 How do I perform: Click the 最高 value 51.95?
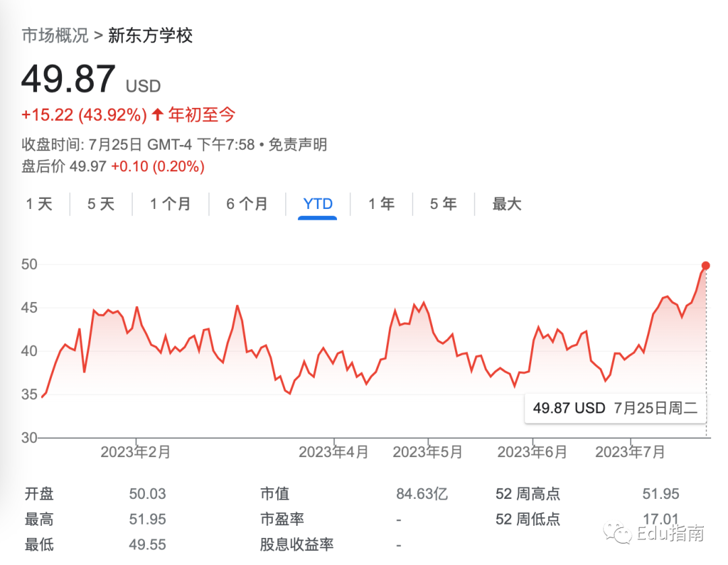147,519
